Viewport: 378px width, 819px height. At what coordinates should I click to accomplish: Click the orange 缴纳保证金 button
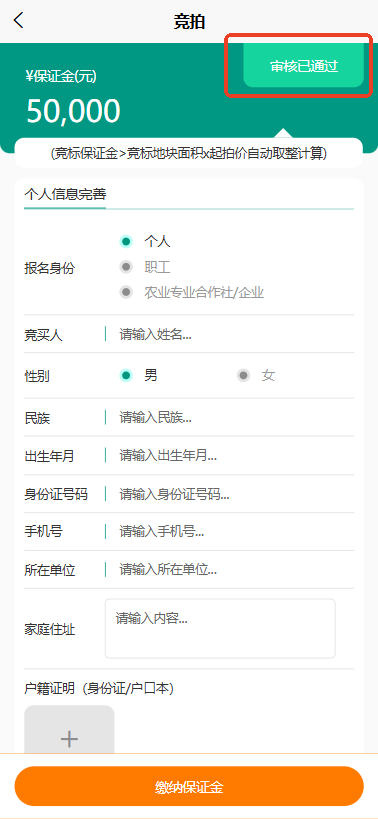coord(189,787)
